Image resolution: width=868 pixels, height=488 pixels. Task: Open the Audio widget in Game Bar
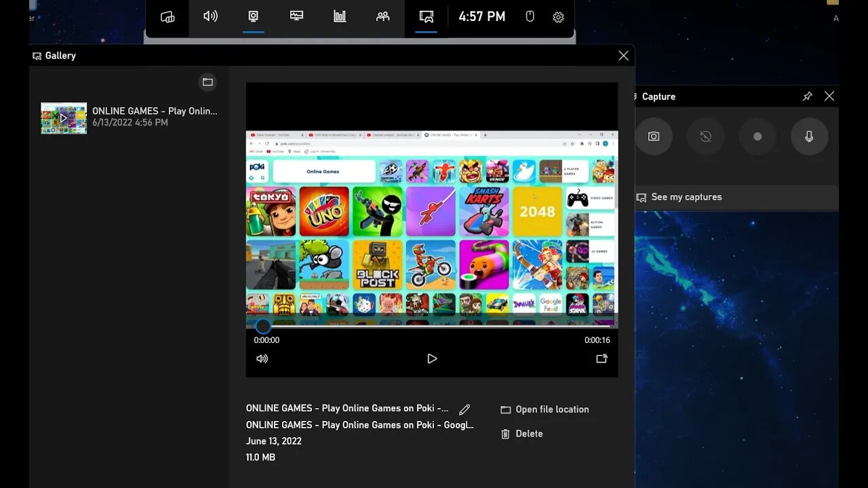(x=210, y=16)
